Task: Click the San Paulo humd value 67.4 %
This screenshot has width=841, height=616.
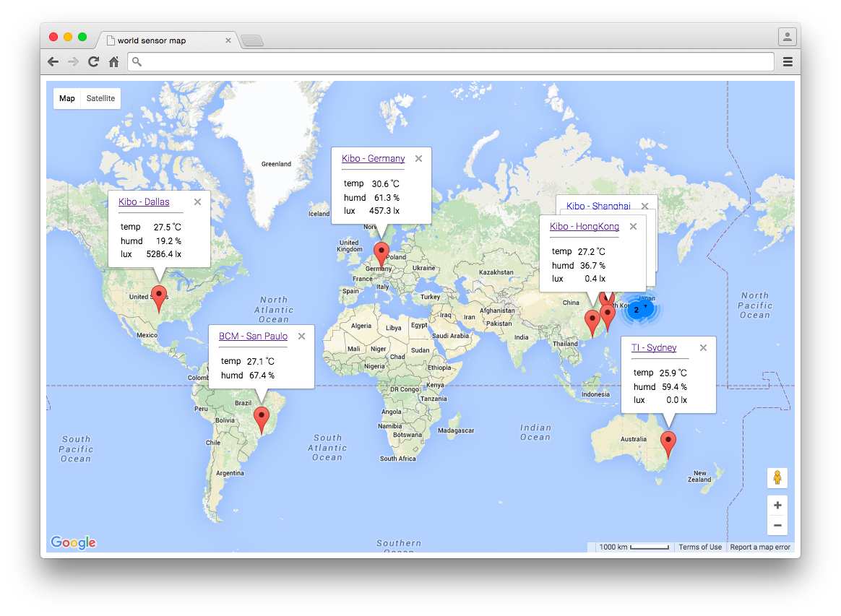Action: click(x=262, y=376)
